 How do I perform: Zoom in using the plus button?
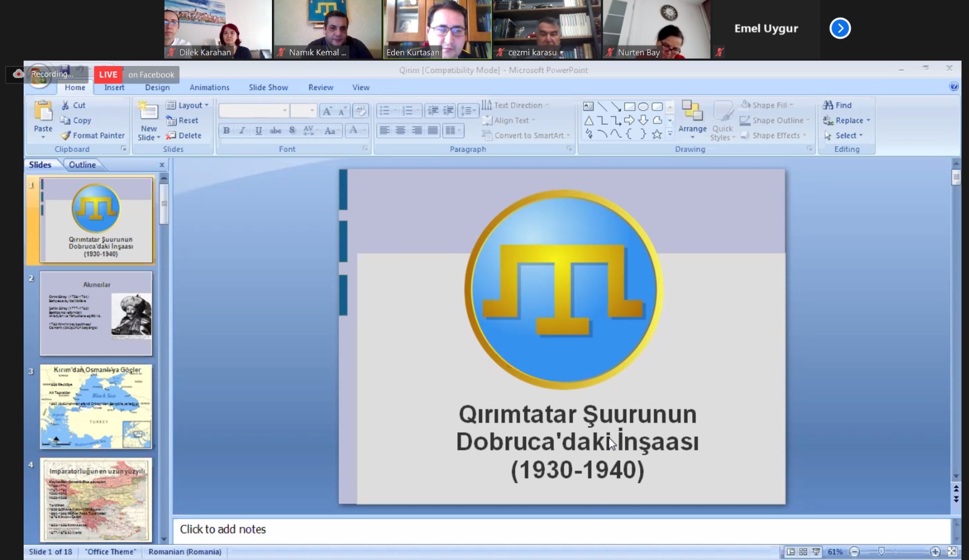[935, 552]
